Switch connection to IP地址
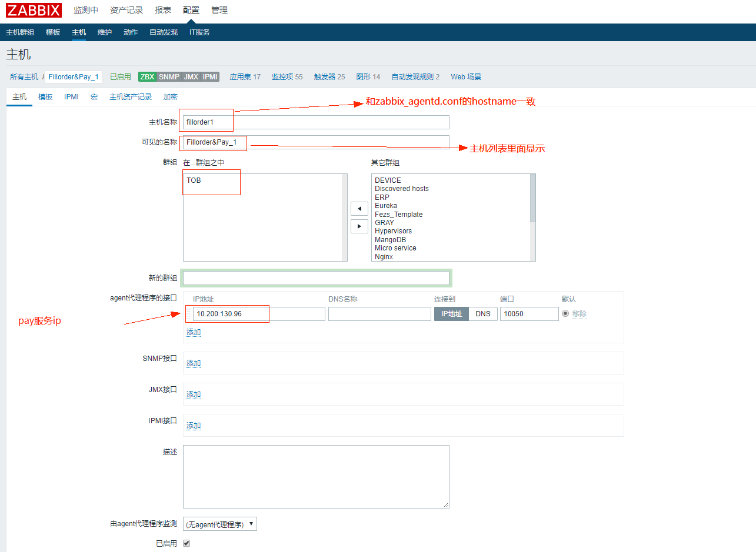756x552 pixels. pos(452,314)
